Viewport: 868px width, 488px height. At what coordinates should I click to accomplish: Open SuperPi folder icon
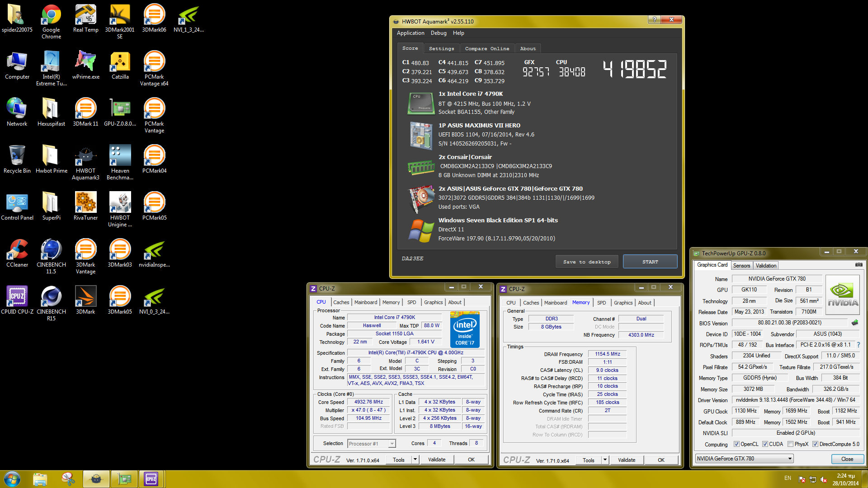(51, 206)
